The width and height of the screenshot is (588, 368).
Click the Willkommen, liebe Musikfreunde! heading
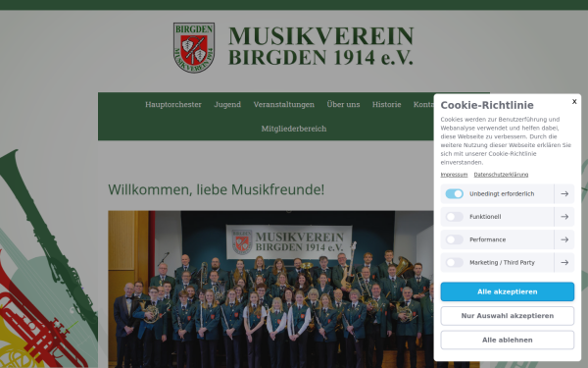(216, 189)
